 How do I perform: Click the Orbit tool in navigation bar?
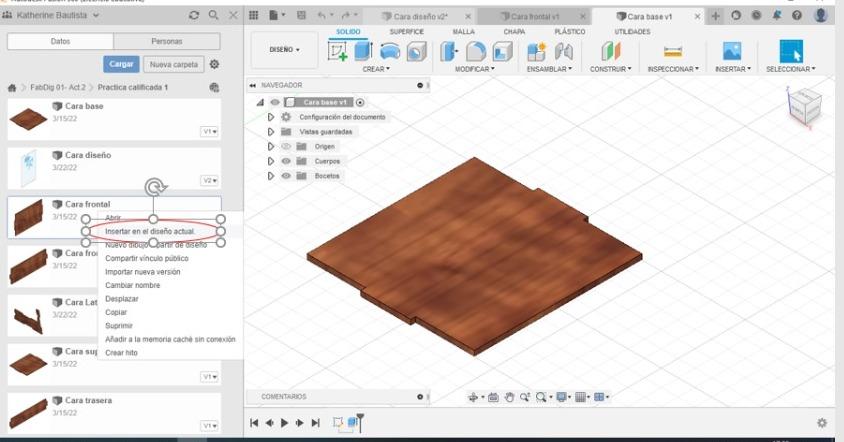tap(473, 397)
